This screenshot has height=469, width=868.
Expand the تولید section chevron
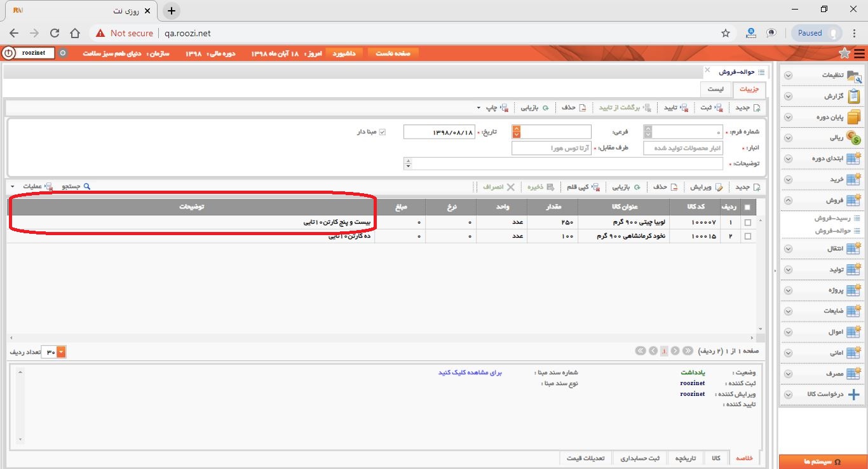point(788,269)
